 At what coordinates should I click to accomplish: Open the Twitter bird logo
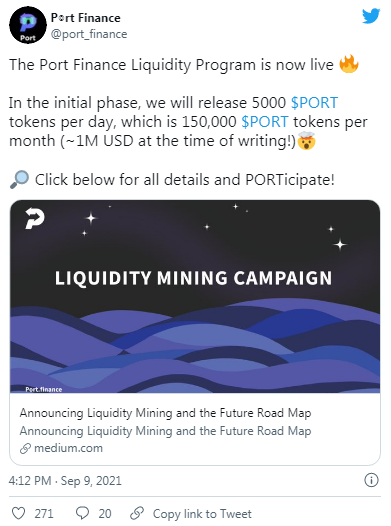click(x=371, y=16)
